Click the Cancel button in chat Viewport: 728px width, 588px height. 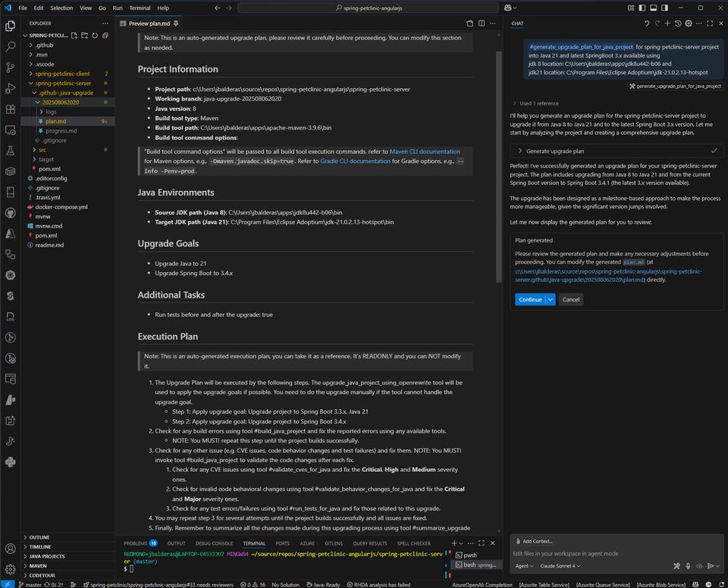click(570, 299)
